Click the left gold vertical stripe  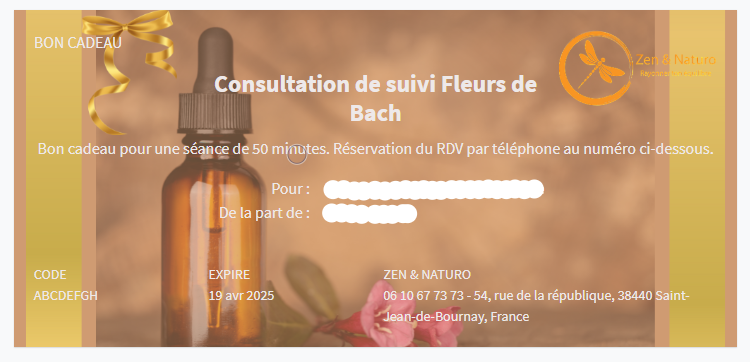pos(54,178)
